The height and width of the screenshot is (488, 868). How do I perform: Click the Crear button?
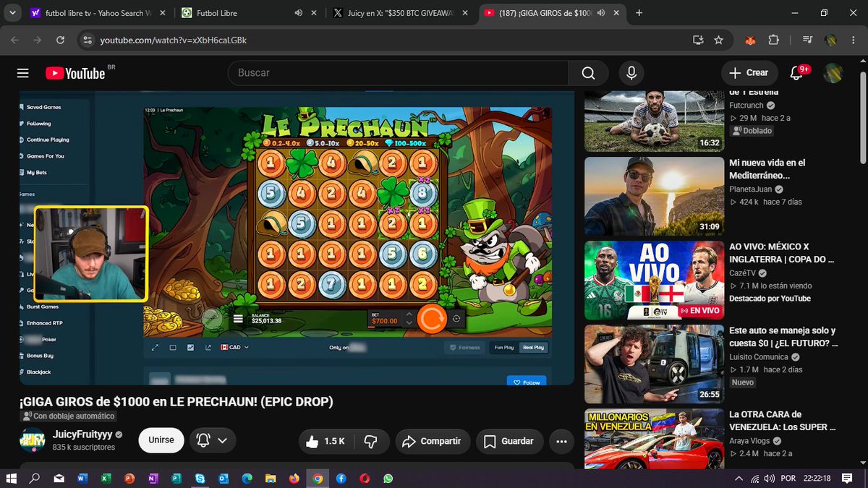(x=749, y=73)
